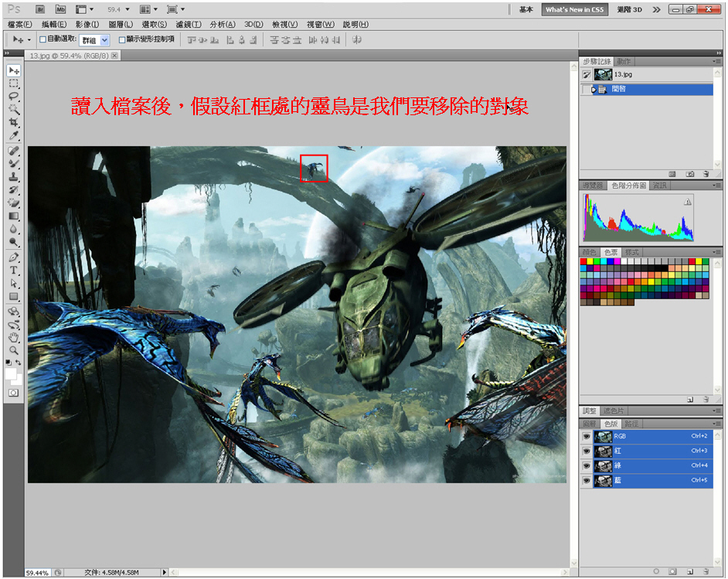The width and height of the screenshot is (728, 579).
Task: Switch to the 圖層 tab
Action: point(589,424)
